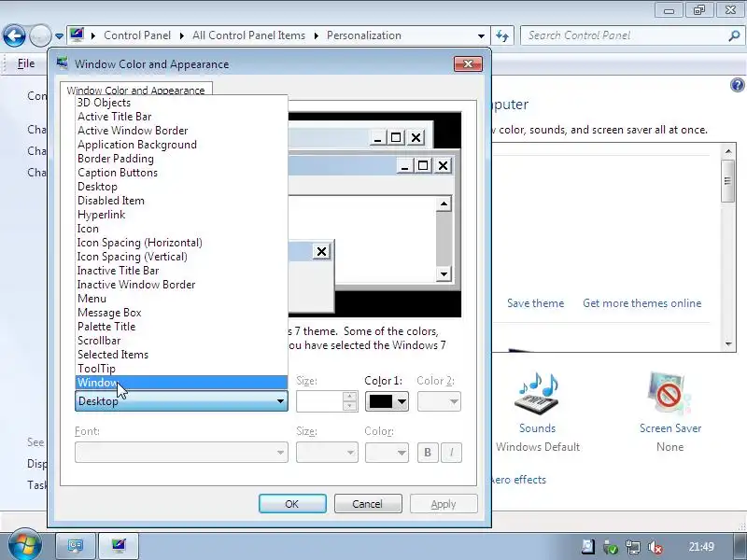Click Control Panel in the address bar
The height and width of the screenshot is (560, 747).
tap(137, 35)
